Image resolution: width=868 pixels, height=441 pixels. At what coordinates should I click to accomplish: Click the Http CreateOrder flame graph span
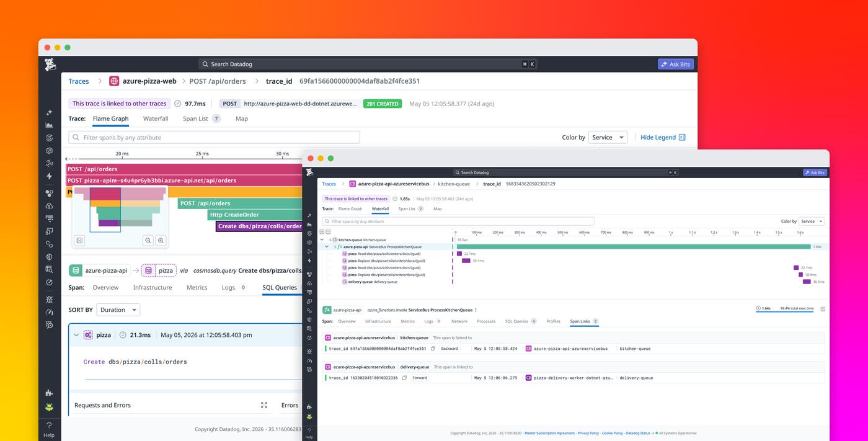[x=255, y=215]
